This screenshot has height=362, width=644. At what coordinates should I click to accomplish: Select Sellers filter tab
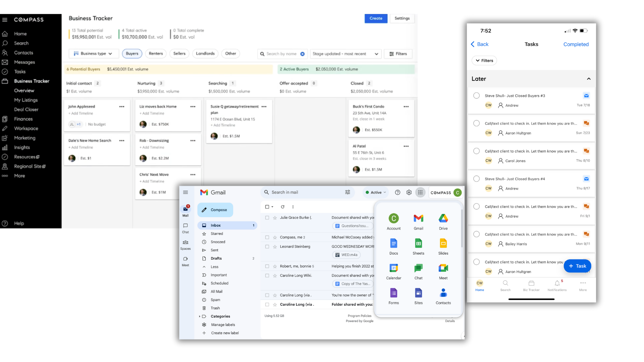point(179,54)
